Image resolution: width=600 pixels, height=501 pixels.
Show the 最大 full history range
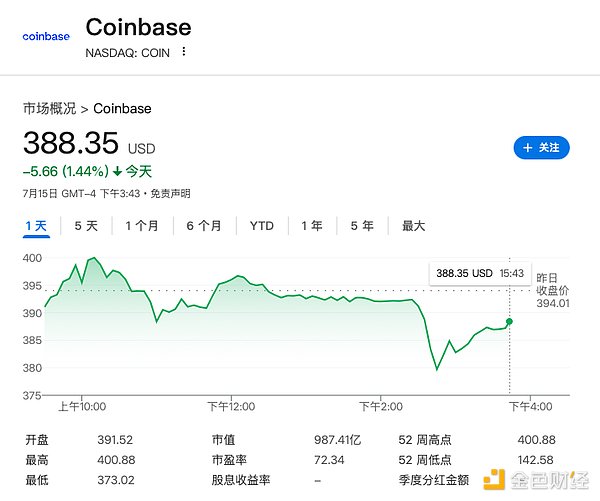pyautogui.click(x=414, y=226)
